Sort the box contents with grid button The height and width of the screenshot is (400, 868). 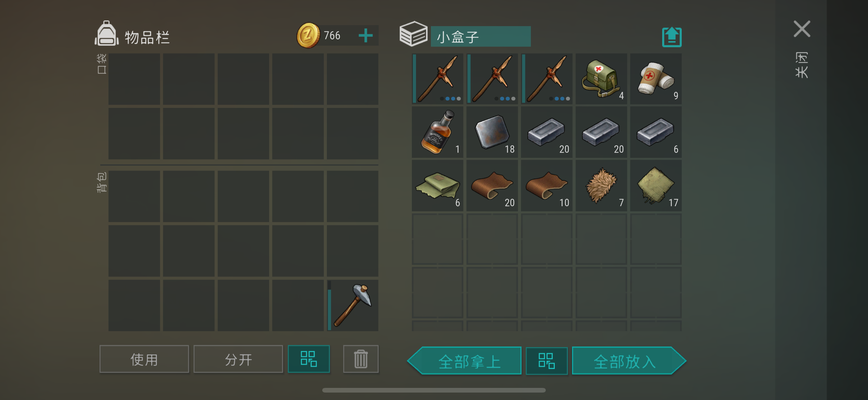click(x=546, y=361)
